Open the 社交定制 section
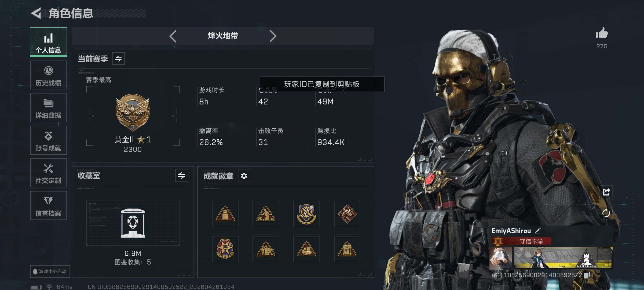The height and width of the screenshot is (290, 644). pos(48,173)
